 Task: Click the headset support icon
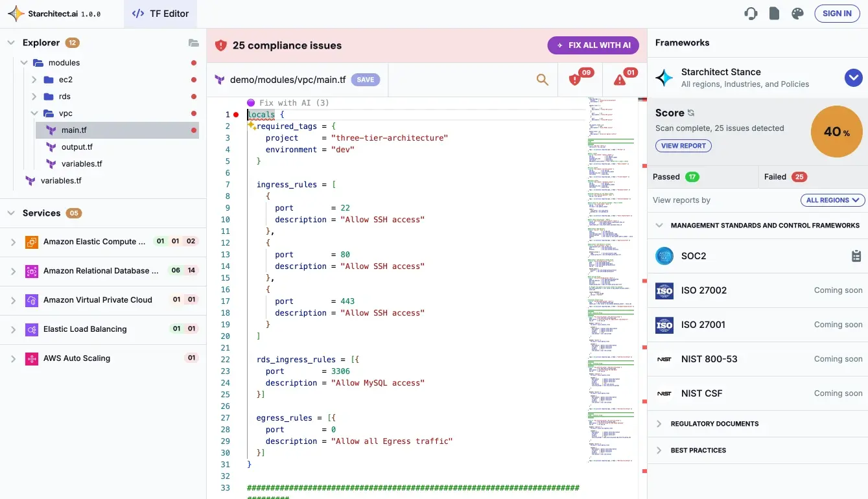(751, 14)
